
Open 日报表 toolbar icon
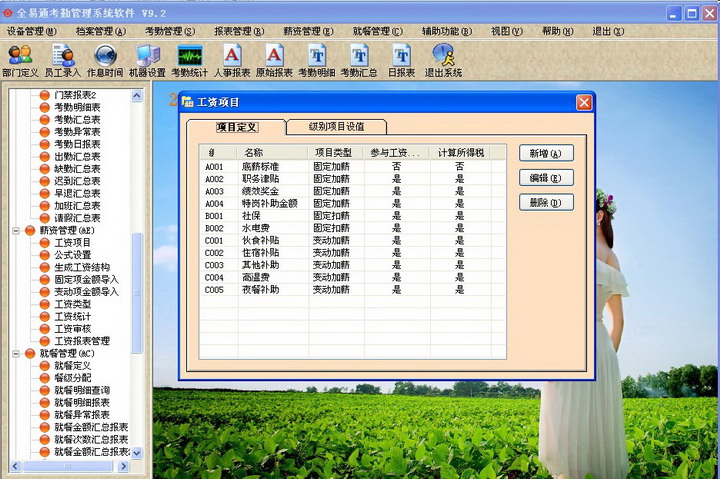tap(401, 61)
